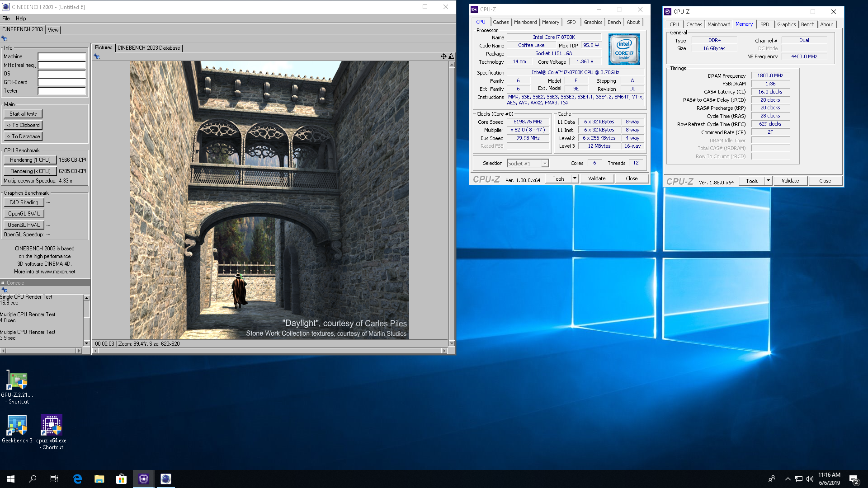Click console scrollbar down arrow
The image size is (868, 488).
pos(86,343)
